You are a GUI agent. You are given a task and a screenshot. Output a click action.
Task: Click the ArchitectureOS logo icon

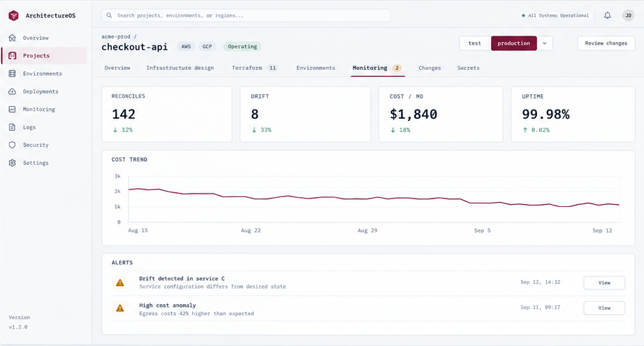(13, 15)
